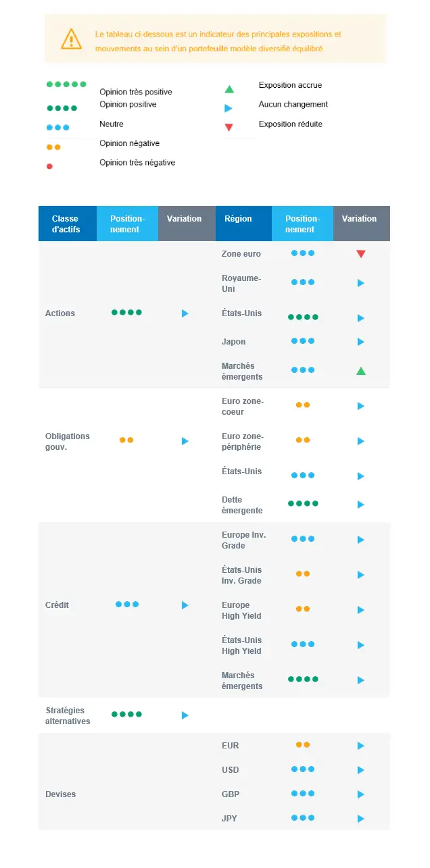Click the blue variation arrow for EUR row
Image resolution: width=430 pixels, height=868 pixels.
(x=361, y=746)
